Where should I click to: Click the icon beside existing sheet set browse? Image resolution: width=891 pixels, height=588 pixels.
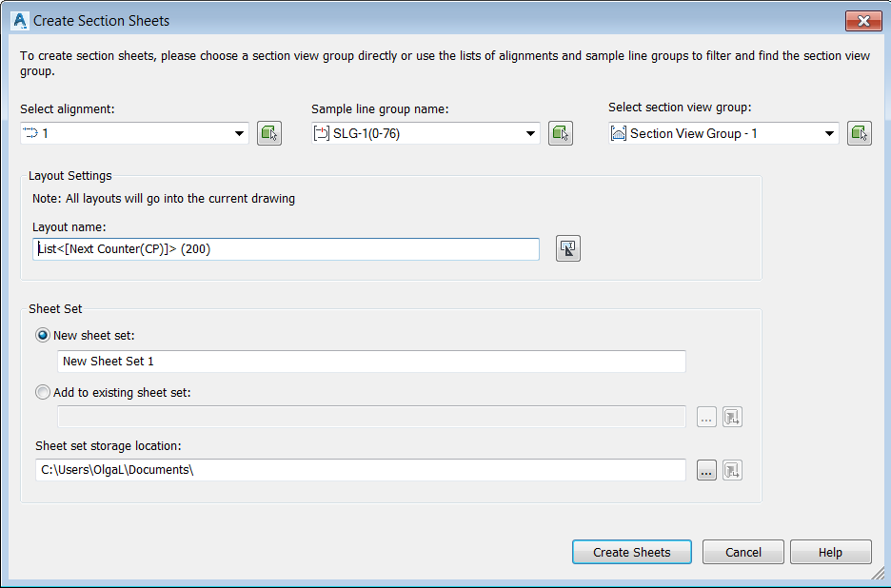[732, 417]
